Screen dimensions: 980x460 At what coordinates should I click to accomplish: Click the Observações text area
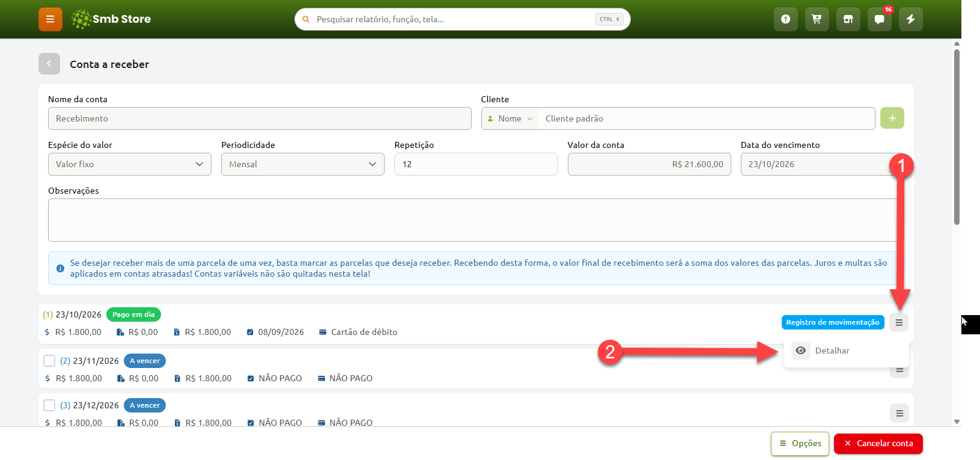tap(476, 220)
